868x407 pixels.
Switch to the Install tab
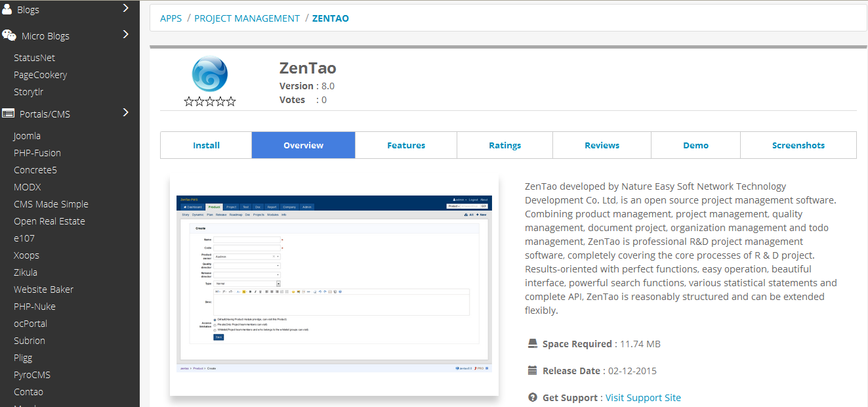pos(206,145)
